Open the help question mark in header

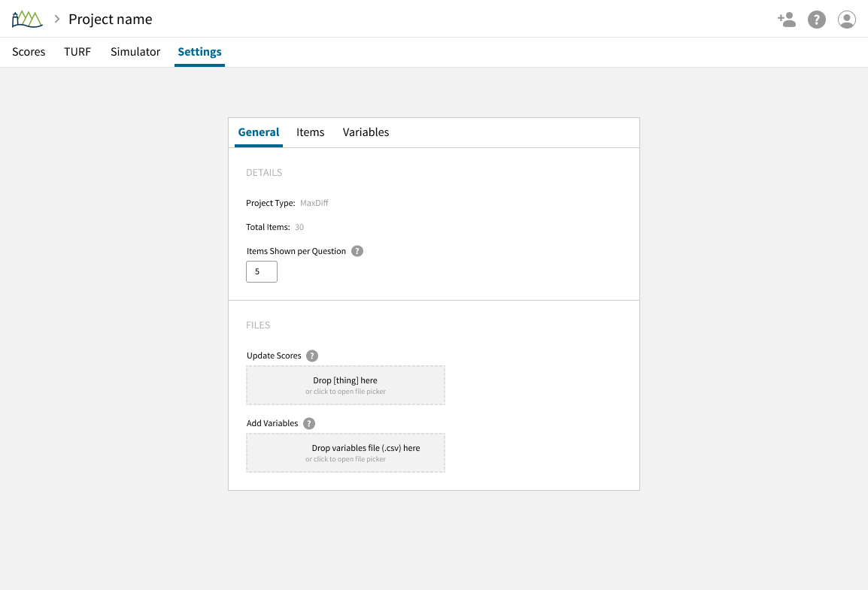tap(817, 20)
